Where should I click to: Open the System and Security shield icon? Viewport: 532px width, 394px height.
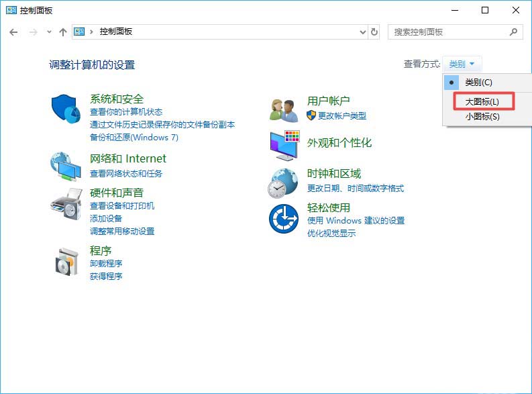coord(66,109)
